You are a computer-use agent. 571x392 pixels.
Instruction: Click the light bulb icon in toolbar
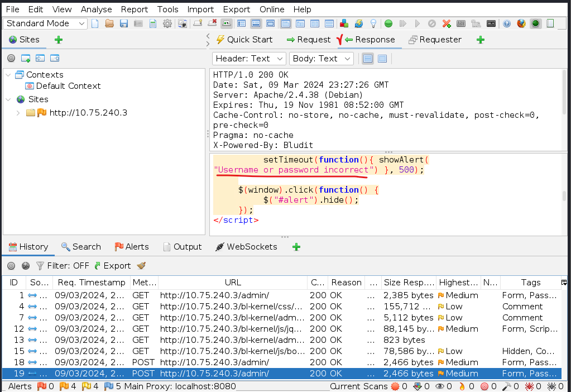coord(373,23)
